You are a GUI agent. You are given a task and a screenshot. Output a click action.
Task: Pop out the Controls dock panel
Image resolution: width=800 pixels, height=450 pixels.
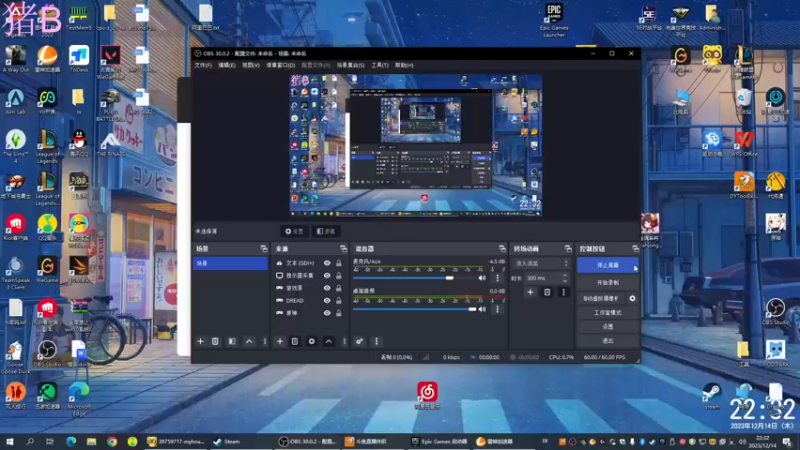point(635,248)
